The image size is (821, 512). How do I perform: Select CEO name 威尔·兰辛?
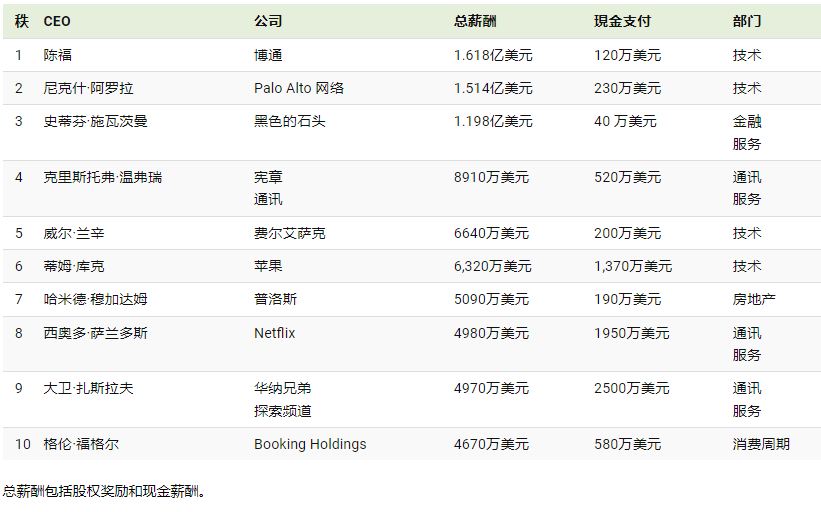click(74, 233)
